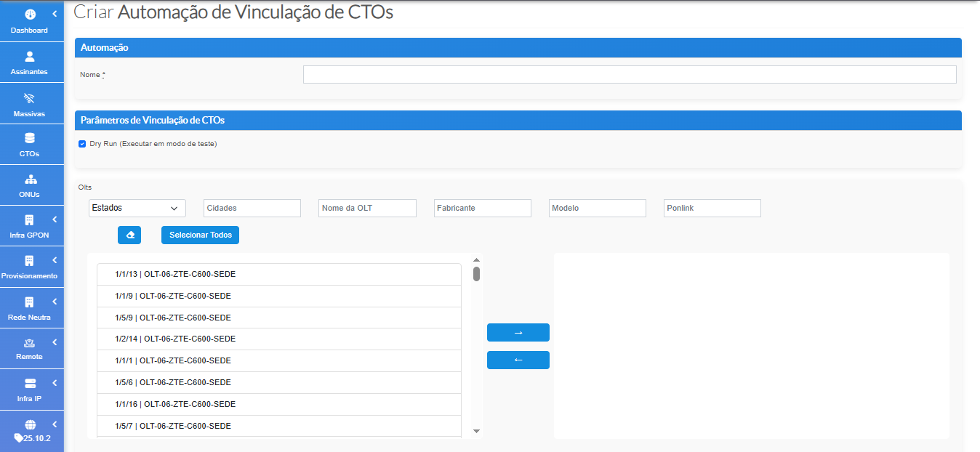Clear the OLT filters with the eraser icon

129,235
